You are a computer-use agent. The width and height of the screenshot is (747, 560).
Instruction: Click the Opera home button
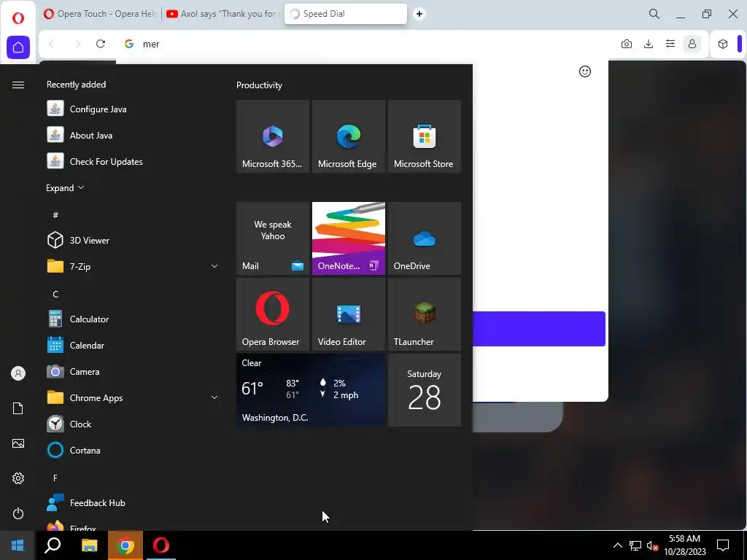[18, 47]
